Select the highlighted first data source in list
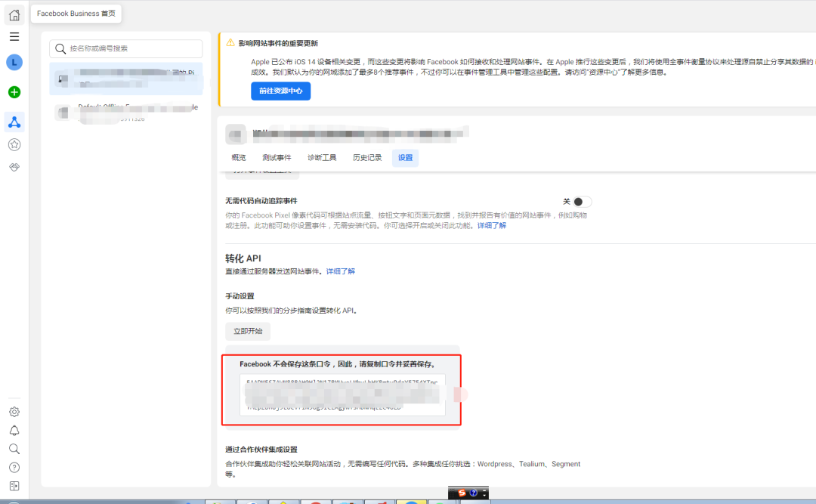Screen dimensions: 816x504 (x=126, y=79)
